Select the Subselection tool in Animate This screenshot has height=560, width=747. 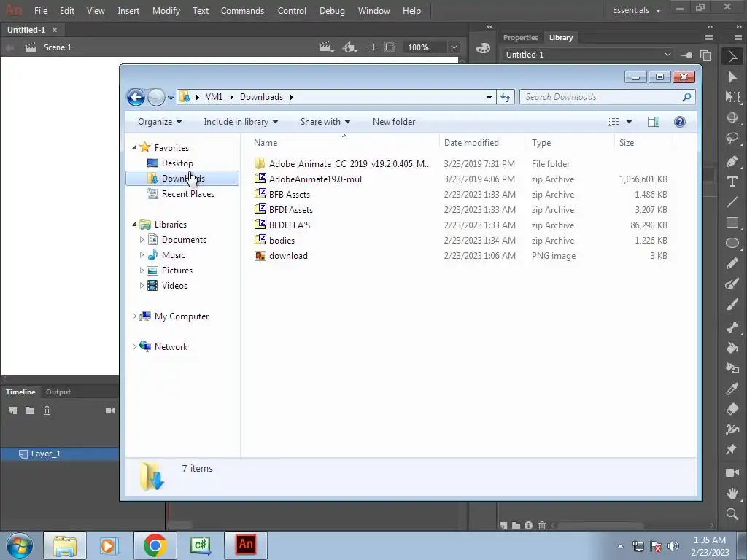pos(732,77)
